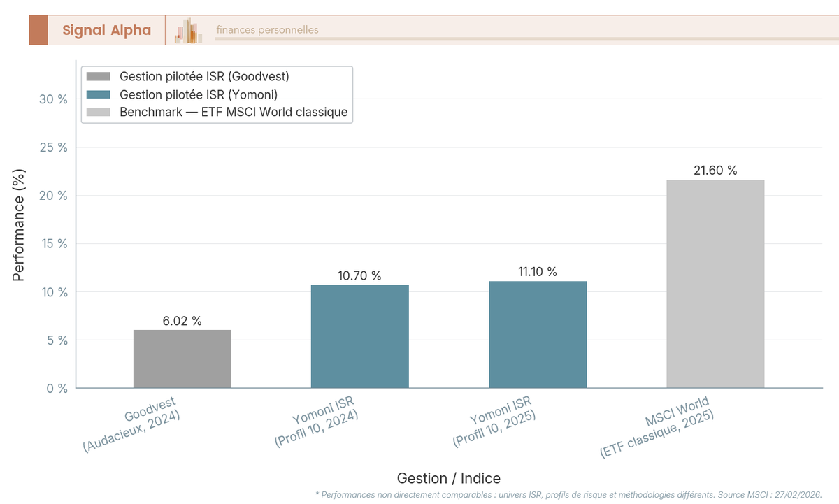Select the 21.60 % value label
The image size is (839, 504).
pyautogui.click(x=715, y=171)
